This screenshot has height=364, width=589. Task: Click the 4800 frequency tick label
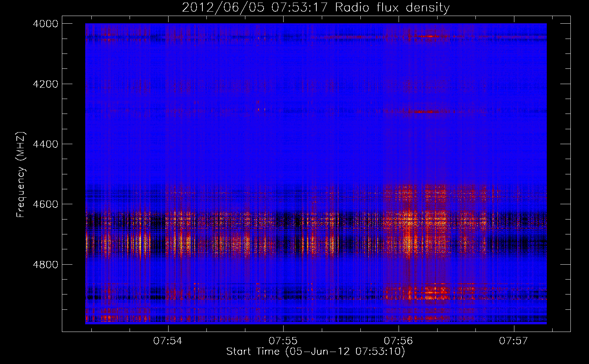46,264
